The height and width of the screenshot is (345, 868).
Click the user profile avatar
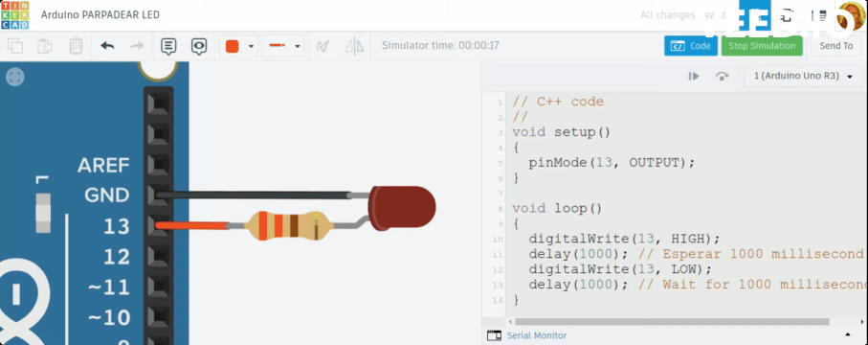click(852, 15)
